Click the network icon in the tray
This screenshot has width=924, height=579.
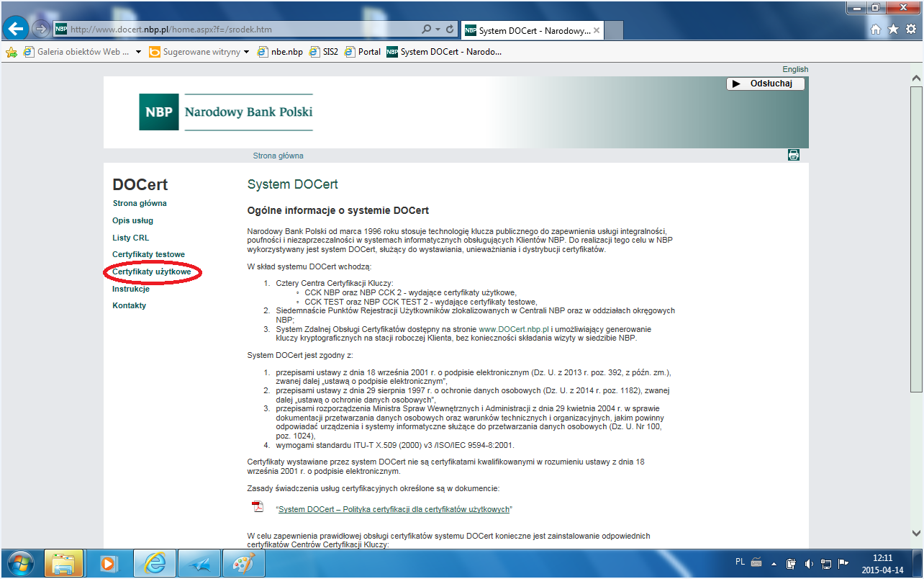(x=826, y=563)
